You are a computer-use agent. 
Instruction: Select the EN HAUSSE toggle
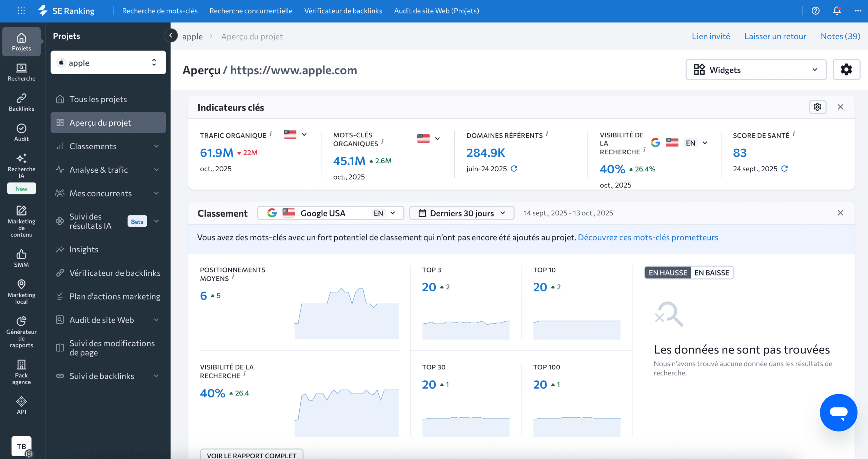[668, 273]
